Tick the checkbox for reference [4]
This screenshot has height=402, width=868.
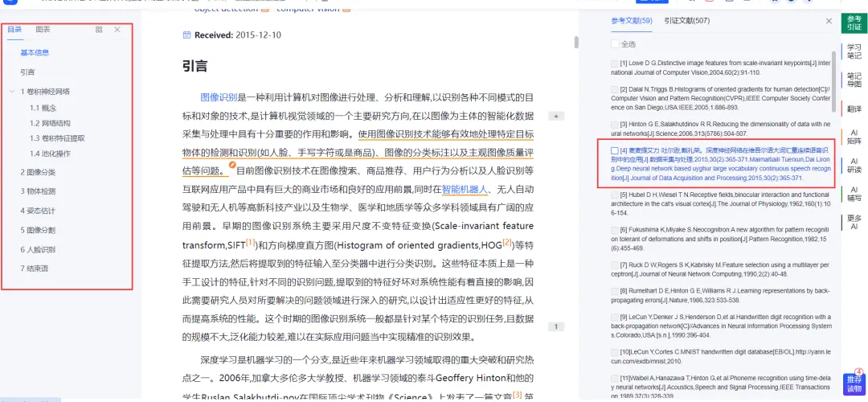(615, 150)
